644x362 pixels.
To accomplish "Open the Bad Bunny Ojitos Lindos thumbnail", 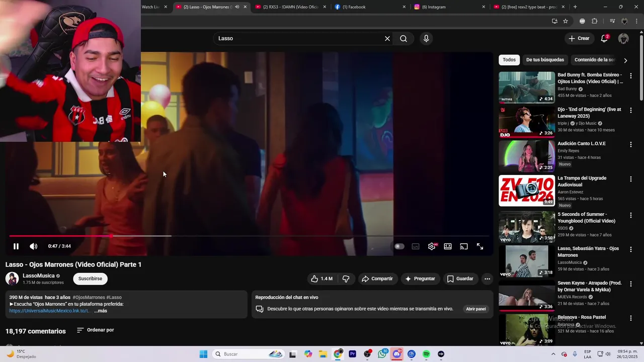I will point(527,87).
